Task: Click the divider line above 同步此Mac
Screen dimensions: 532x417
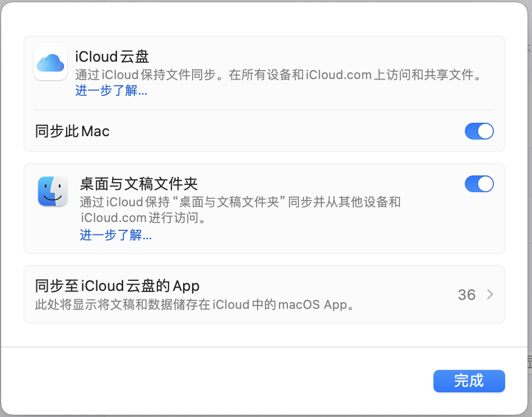Action: [x=264, y=110]
